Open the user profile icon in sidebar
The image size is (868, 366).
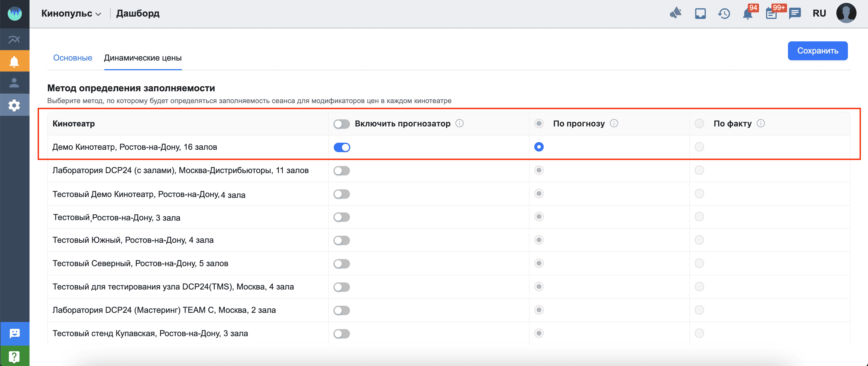coord(14,83)
